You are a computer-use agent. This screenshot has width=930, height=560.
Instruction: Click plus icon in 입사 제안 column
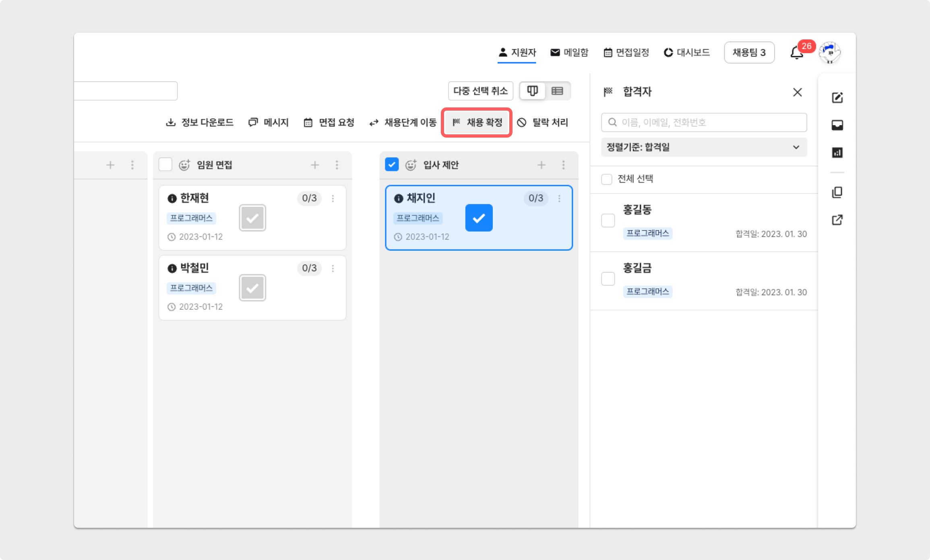click(541, 165)
